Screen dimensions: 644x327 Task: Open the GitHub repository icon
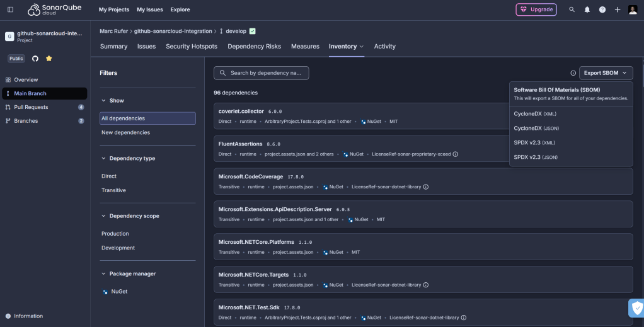35,59
